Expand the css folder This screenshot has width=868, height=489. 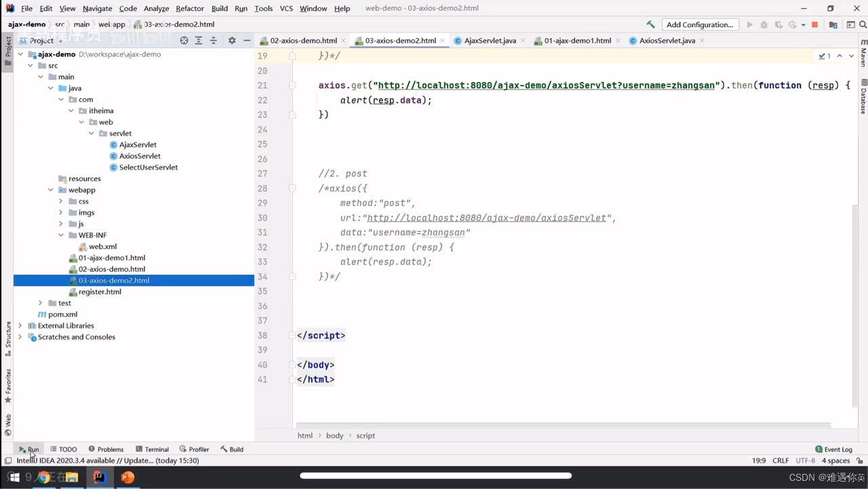point(61,201)
